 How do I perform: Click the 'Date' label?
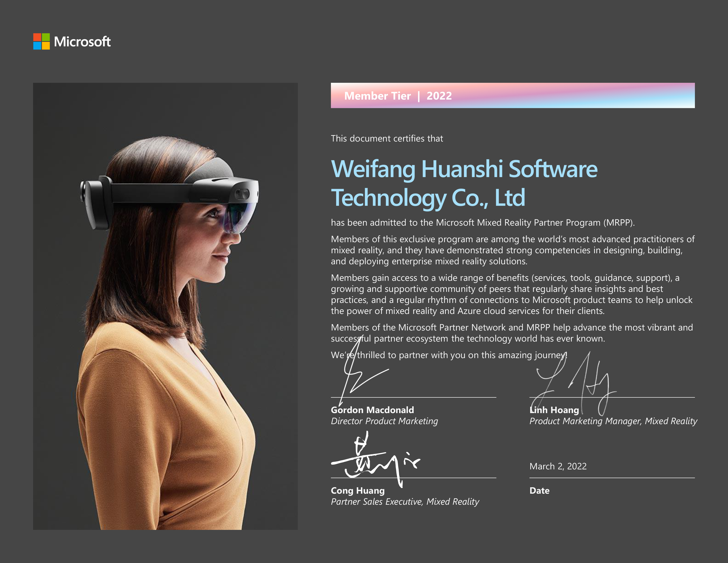[x=539, y=491]
